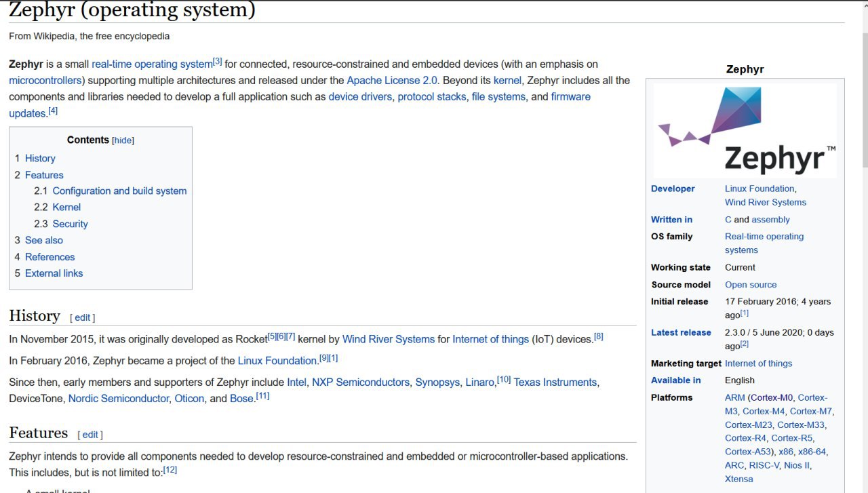Viewport: 868px width, 493px height.
Task: Open the Cortex-A53 link
Action: click(x=748, y=452)
